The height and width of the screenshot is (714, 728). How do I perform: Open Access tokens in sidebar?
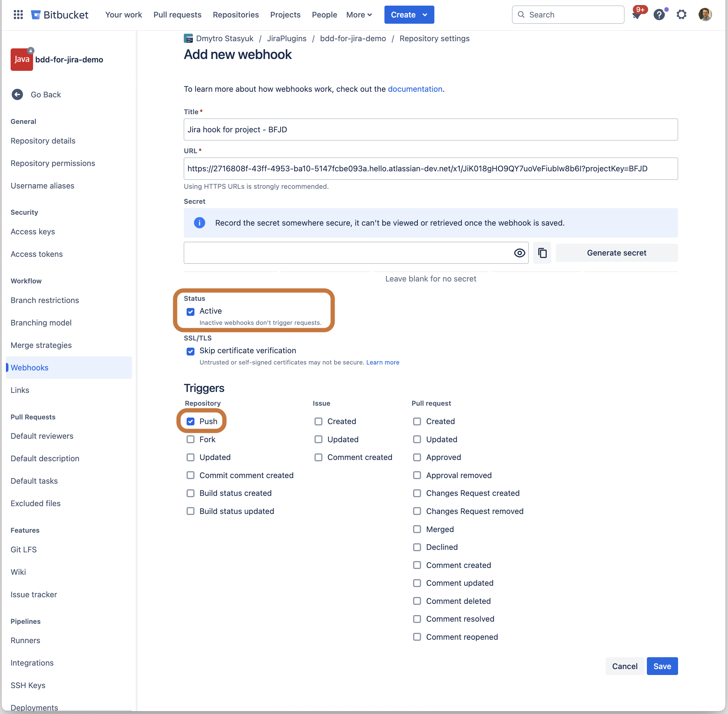click(x=37, y=254)
